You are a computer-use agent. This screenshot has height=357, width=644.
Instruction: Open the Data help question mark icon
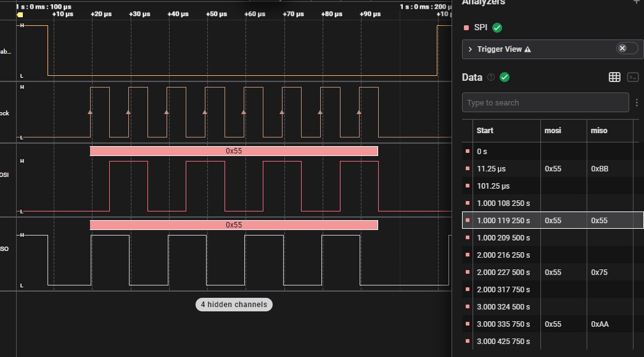(x=491, y=77)
